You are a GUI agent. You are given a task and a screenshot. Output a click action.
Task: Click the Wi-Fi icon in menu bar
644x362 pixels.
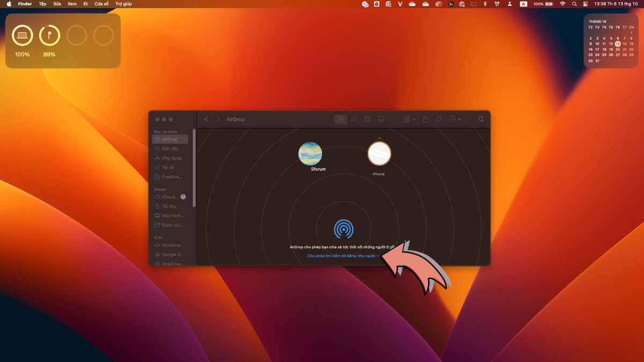pos(562,4)
